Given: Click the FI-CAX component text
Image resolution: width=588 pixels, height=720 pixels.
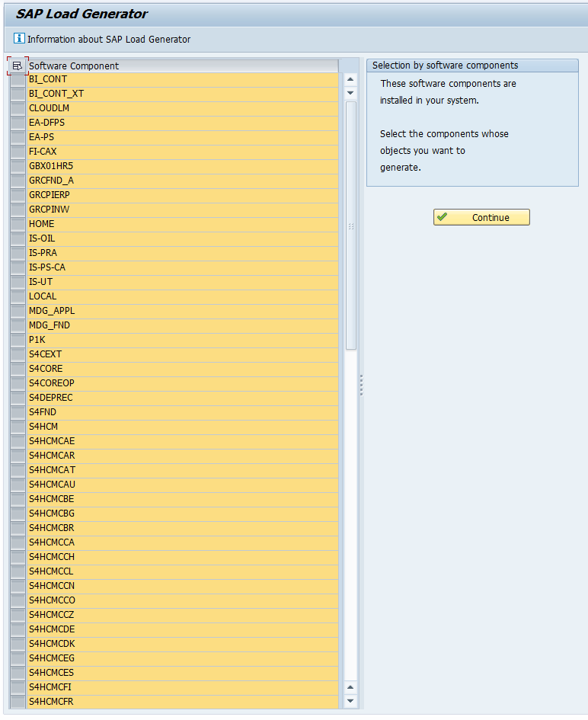Looking at the screenshot, I should (43, 152).
